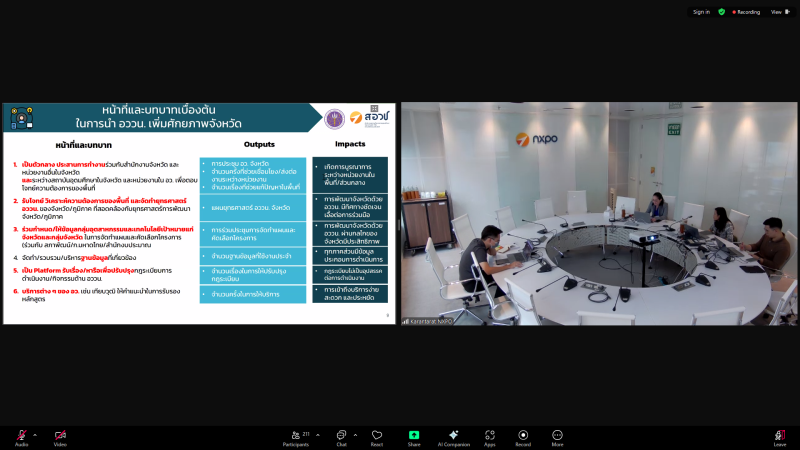
Task: Start video with the Video camera icon
Action: click(60, 435)
